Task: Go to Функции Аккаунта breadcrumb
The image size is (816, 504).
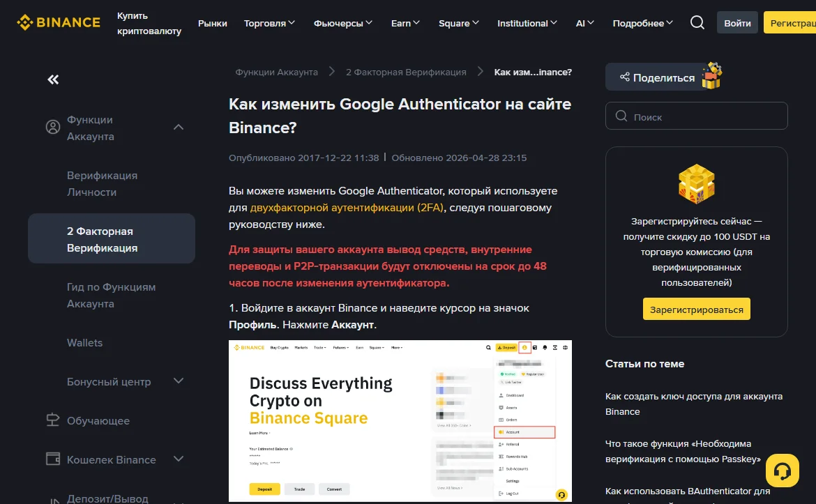Action: coord(276,72)
